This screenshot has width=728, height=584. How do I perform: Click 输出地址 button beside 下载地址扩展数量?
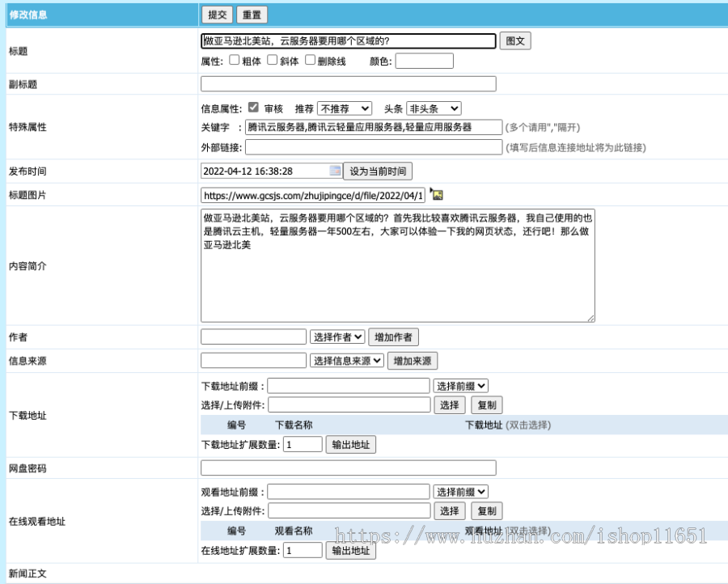350,445
